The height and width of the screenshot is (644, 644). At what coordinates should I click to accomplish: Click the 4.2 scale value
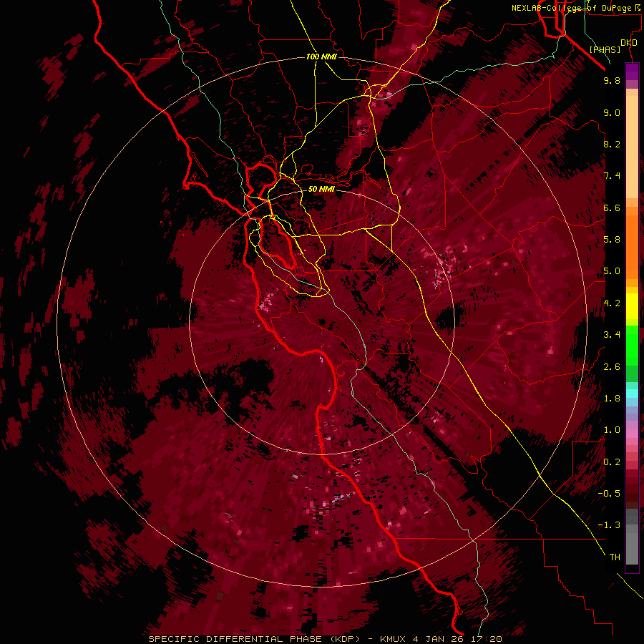tap(612, 303)
